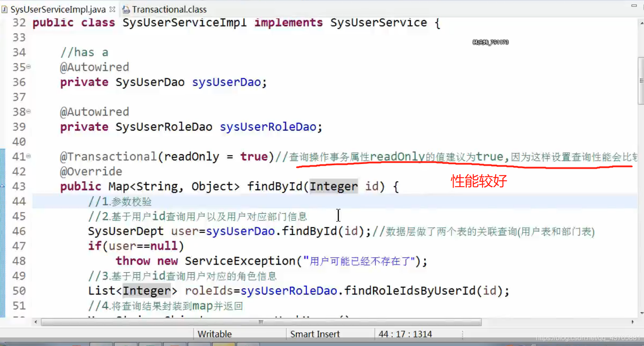Minimize the editor area
The image size is (644, 346).
tap(634, 6)
